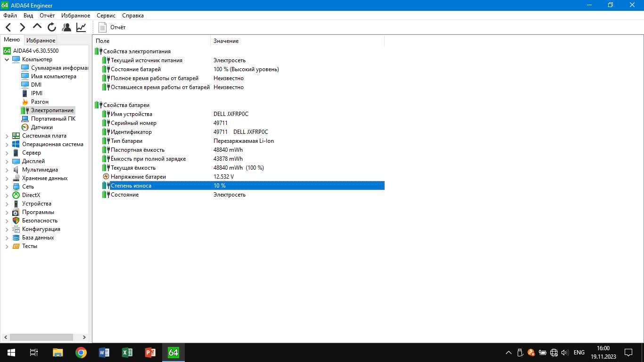Switch to the Избранное tab in sidebar
This screenshot has height=362, width=644.
point(41,41)
